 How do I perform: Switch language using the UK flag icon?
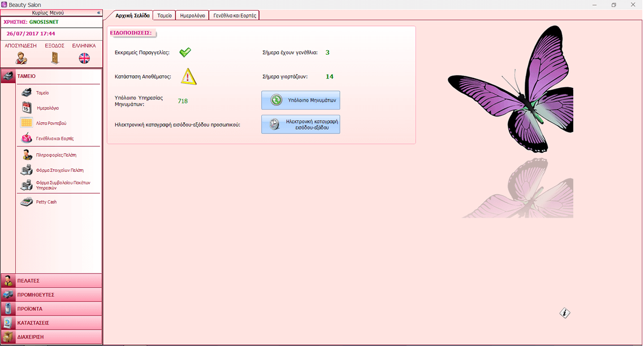click(84, 58)
